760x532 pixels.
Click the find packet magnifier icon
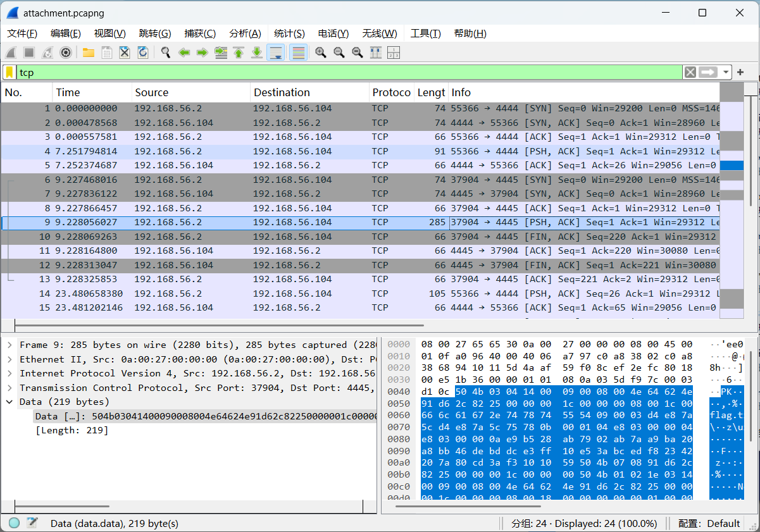(166, 53)
